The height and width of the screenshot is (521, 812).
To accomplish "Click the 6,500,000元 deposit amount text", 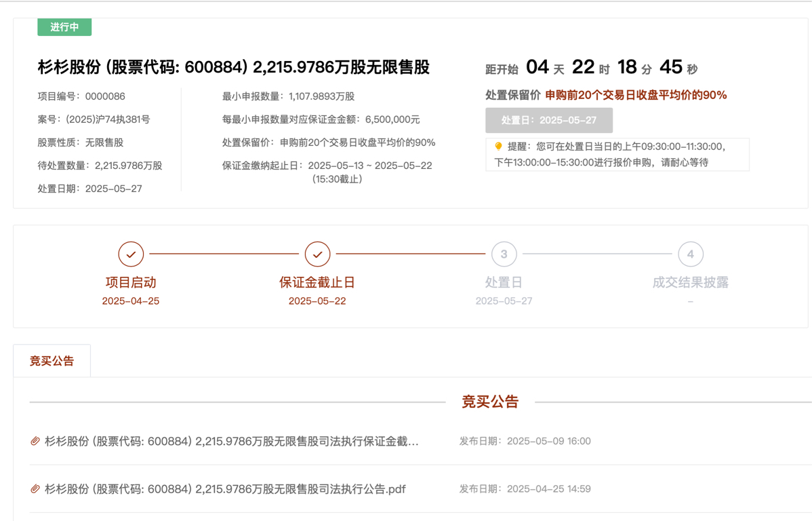I will (392, 119).
